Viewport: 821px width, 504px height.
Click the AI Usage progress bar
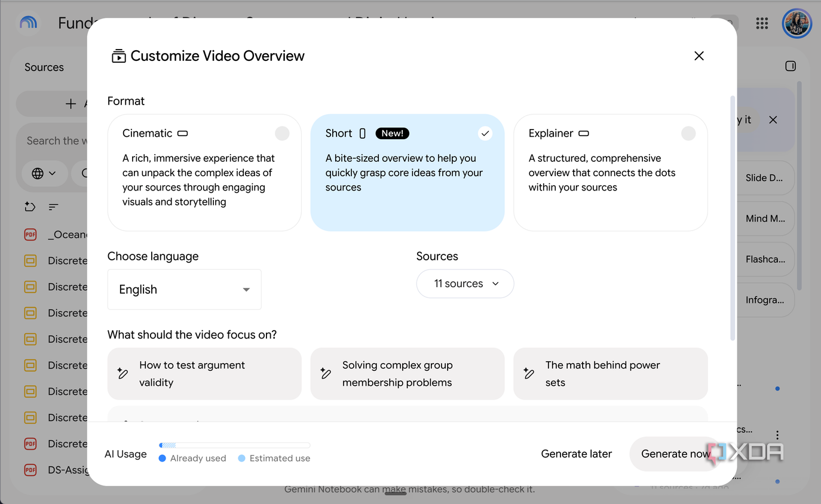click(234, 445)
